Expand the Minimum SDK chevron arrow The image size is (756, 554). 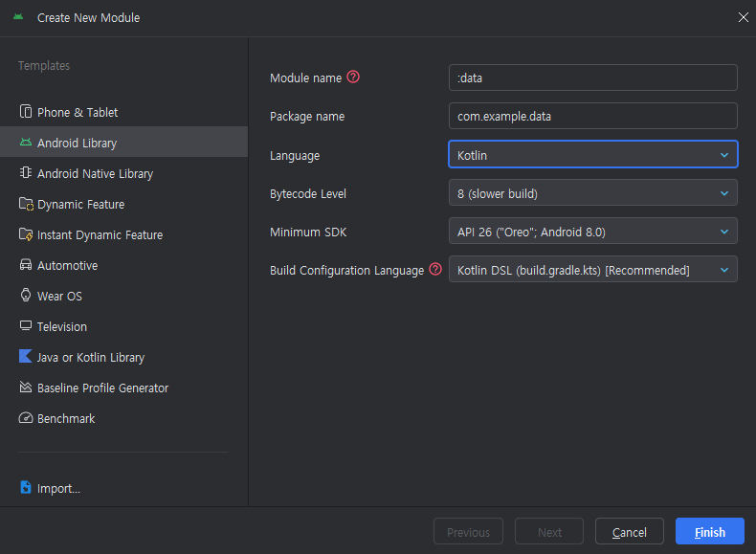coord(724,232)
